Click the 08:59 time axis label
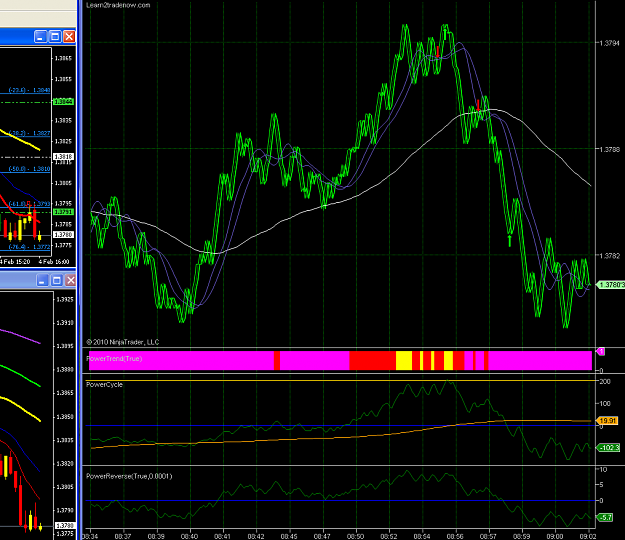This screenshot has height=540, width=625. pos(521,536)
